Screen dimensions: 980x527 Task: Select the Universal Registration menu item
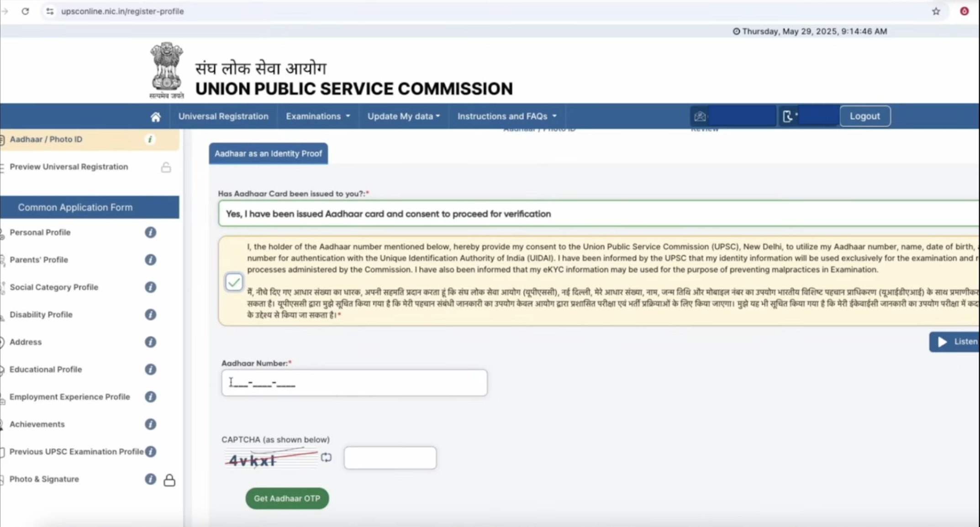[x=223, y=116]
